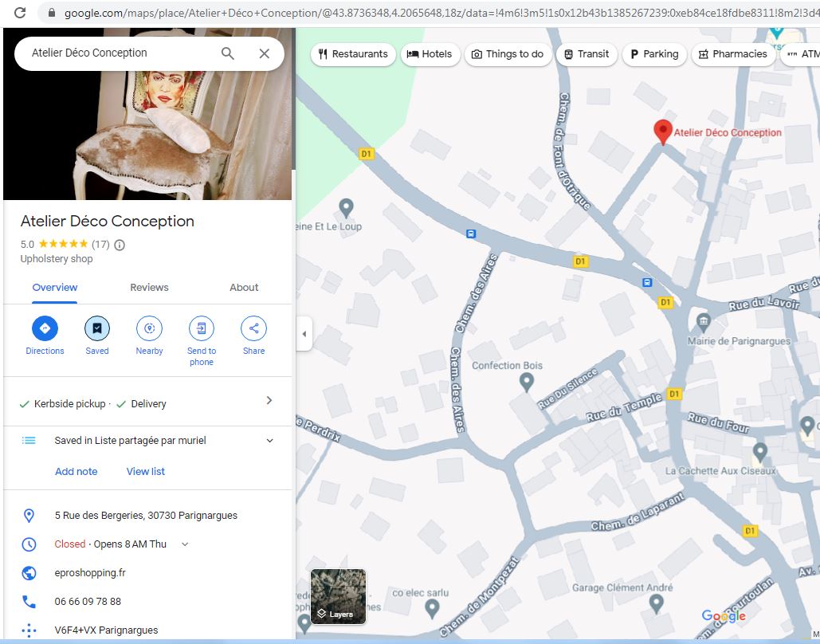
Task: Expand opening hours dropdown arrow
Action: pyautogui.click(x=185, y=544)
